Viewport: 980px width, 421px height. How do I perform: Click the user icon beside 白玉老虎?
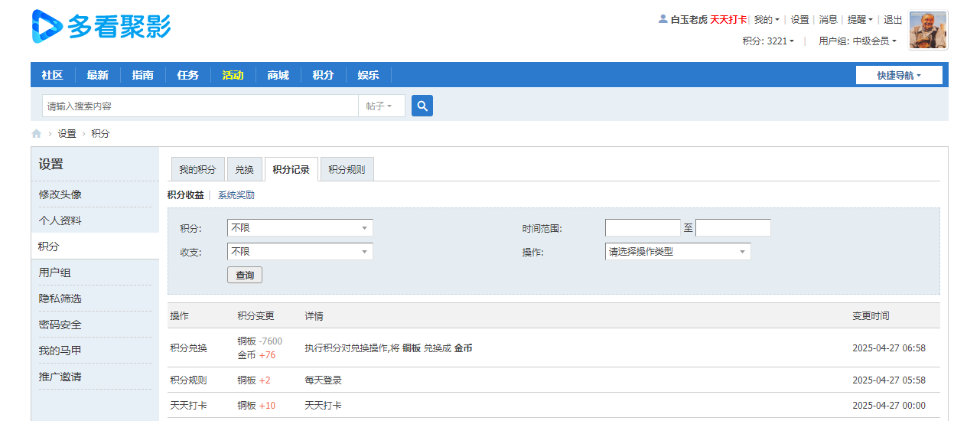pos(663,19)
